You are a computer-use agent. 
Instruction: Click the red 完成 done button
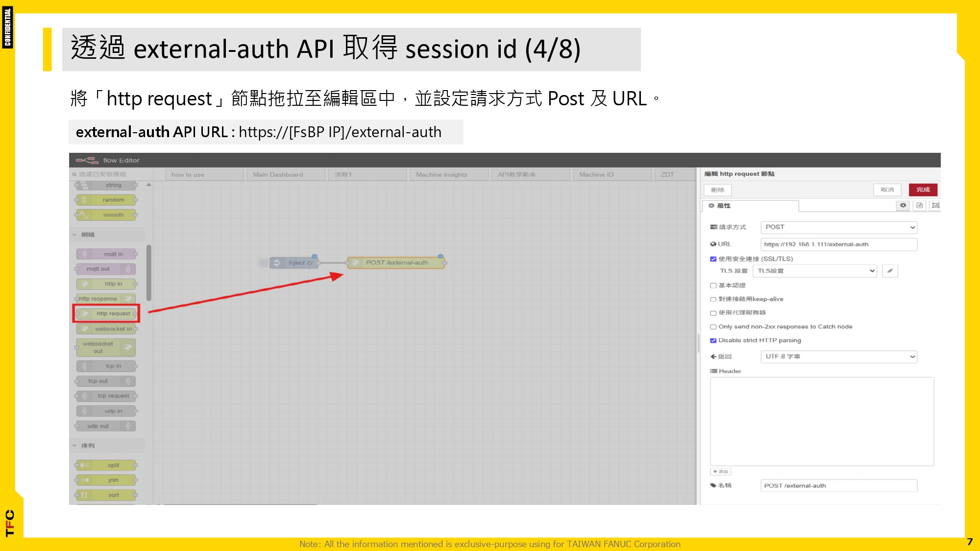923,190
